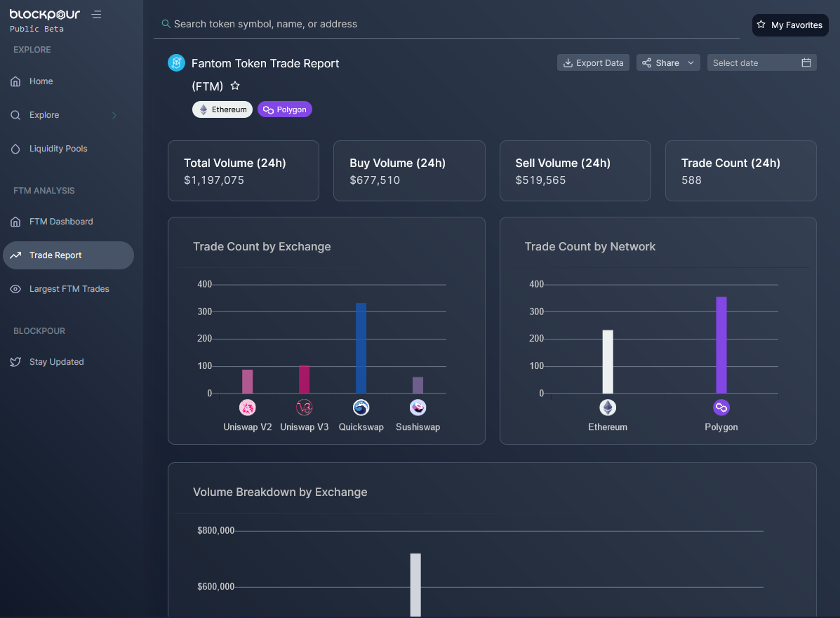Click the Export Data button
Screen dimensions: 840x618
[593, 62]
